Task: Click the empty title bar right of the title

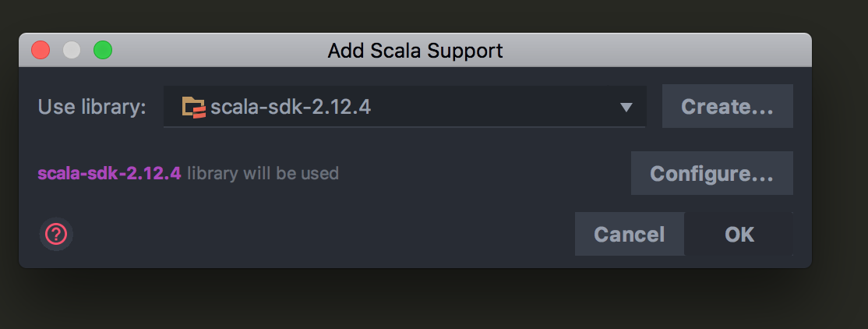Action: 655,51
